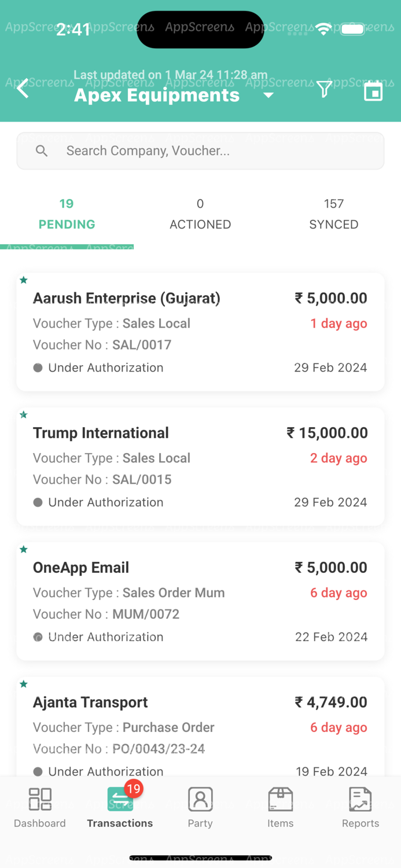Select the Pending tab

click(x=67, y=214)
